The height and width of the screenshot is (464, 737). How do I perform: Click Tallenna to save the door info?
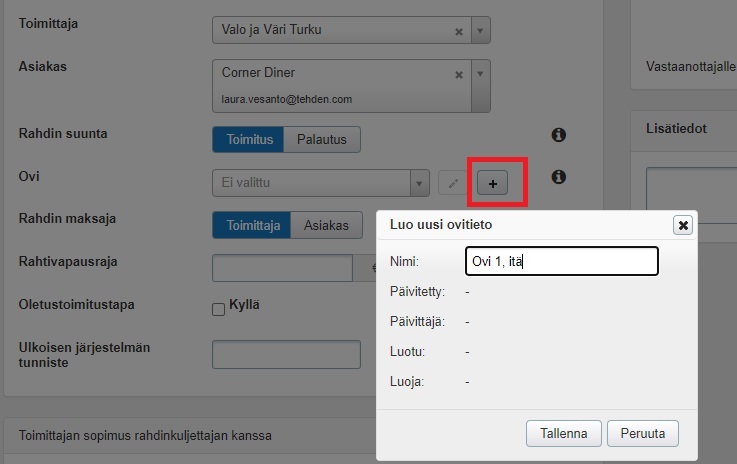563,433
